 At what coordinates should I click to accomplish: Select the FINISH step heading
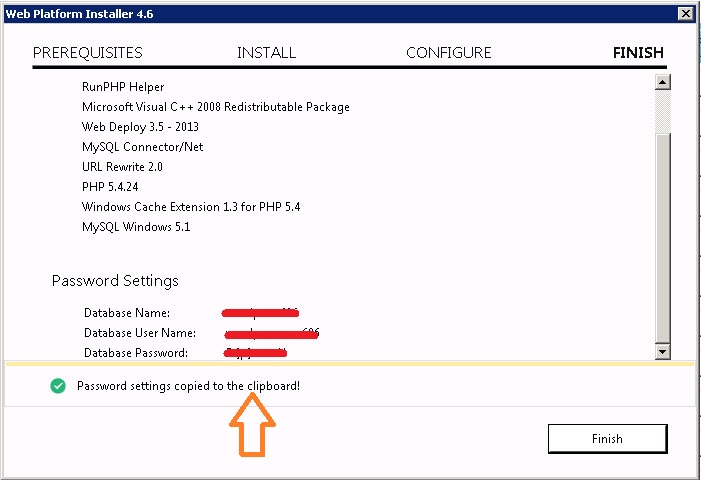(x=638, y=53)
